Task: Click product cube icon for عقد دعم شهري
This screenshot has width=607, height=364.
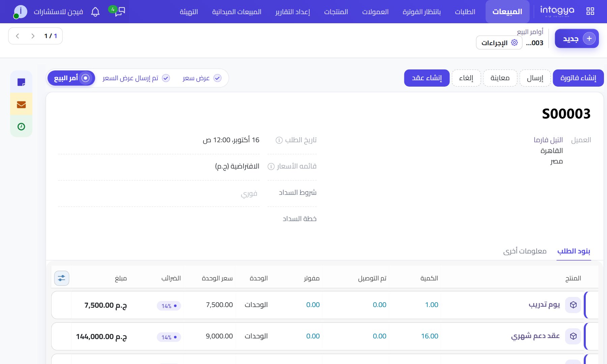Action: click(573, 336)
